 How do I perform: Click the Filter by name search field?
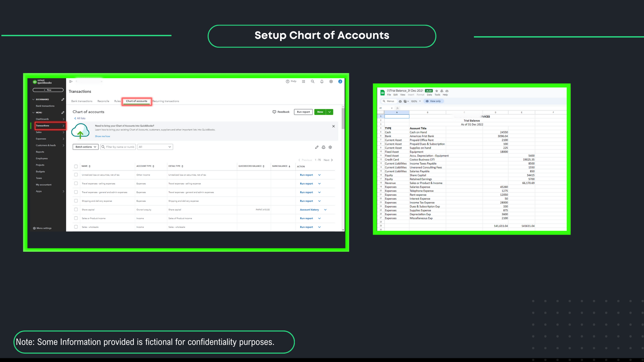(x=120, y=147)
